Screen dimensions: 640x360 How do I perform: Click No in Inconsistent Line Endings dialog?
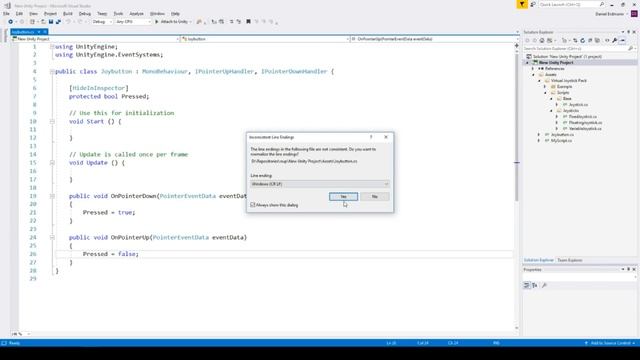[374, 197]
